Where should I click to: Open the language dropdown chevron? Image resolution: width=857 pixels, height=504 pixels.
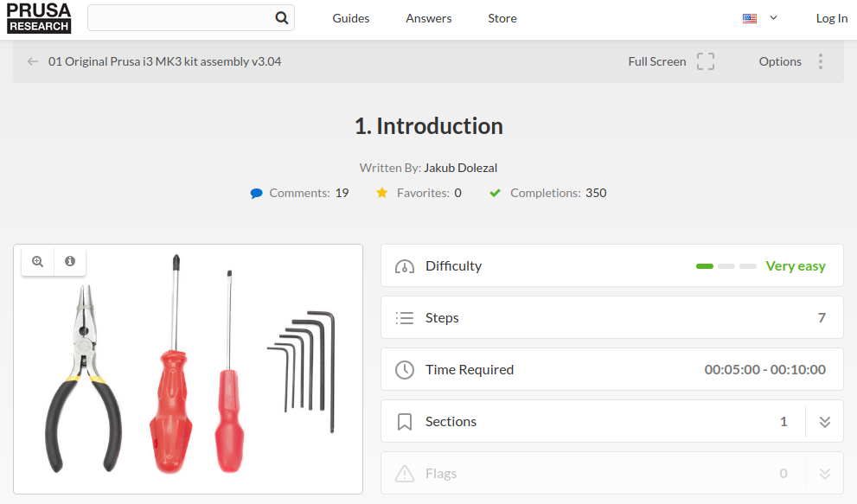773,17
